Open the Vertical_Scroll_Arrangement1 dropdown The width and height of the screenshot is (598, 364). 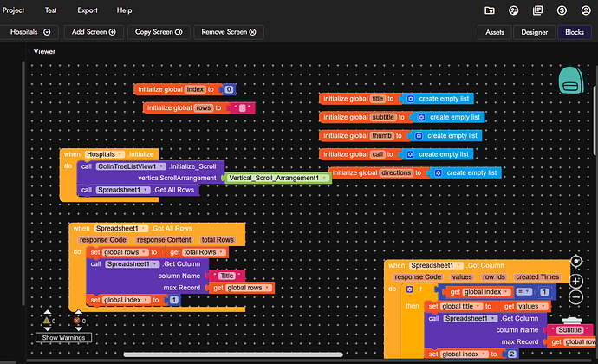pos(278,178)
